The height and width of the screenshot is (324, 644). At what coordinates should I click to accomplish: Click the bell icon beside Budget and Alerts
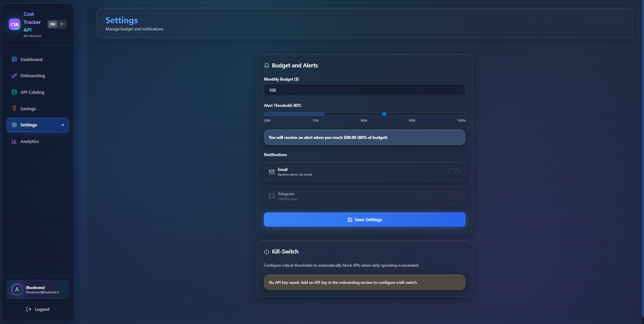[267, 65]
